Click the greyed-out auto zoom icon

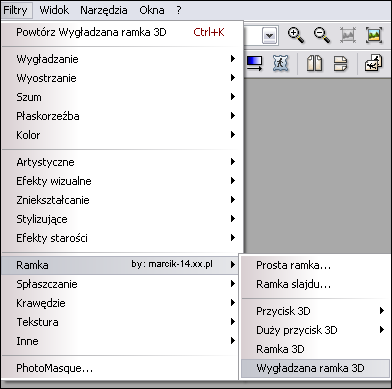click(348, 35)
